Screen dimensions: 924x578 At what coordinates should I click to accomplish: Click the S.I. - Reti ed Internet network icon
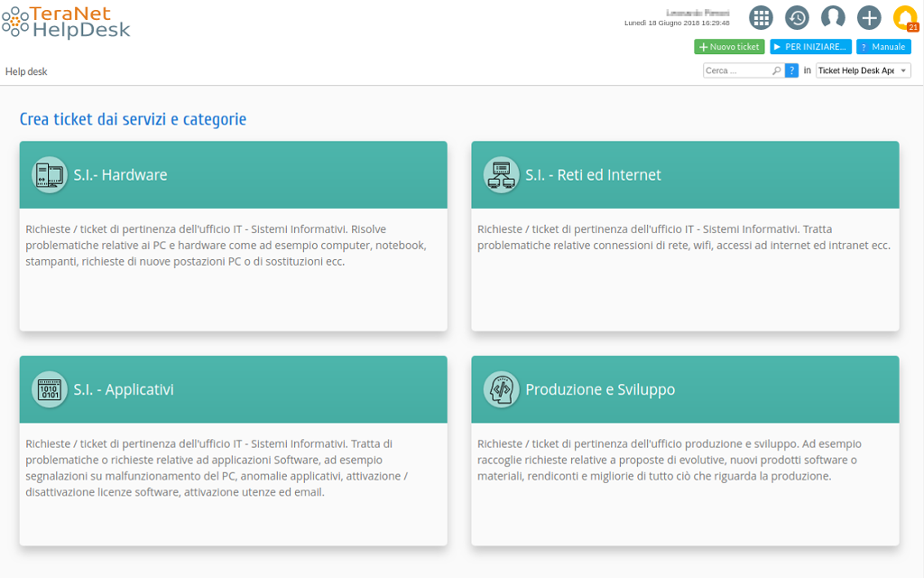[x=502, y=174]
